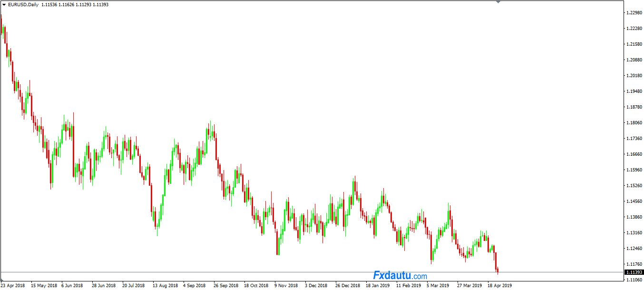Click the 18 Jan 2019 date label
This screenshot has width=644, height=290.
tap(377, 286)
